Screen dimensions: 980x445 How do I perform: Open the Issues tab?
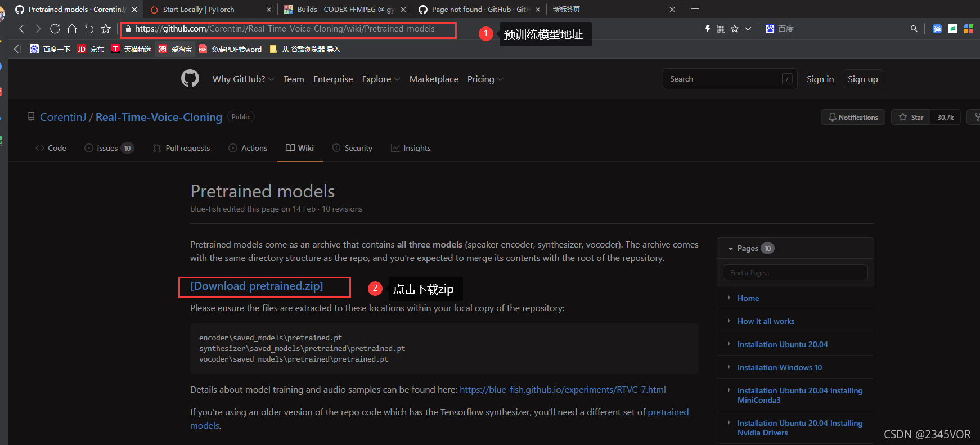click(109, 148)
